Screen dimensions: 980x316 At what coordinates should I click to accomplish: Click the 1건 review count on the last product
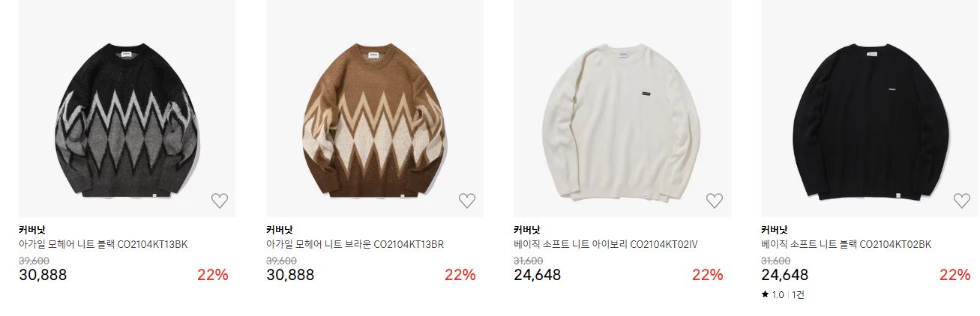coord(798,295)
